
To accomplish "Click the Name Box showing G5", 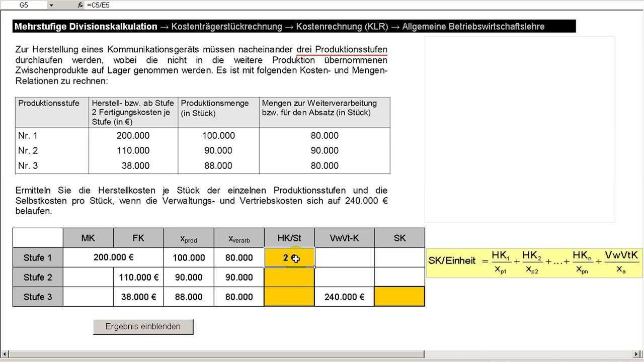I will pyautogui.click(x=23, y=5).
